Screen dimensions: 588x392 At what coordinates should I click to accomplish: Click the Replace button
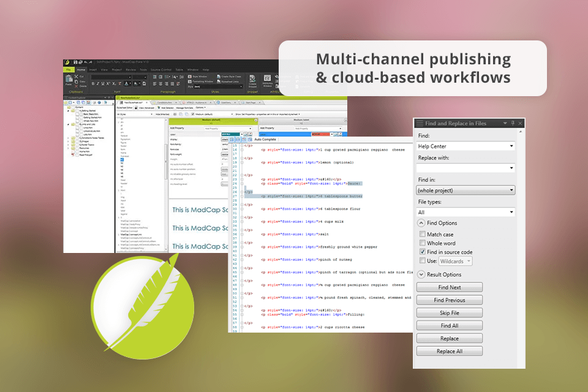point(449,338)
